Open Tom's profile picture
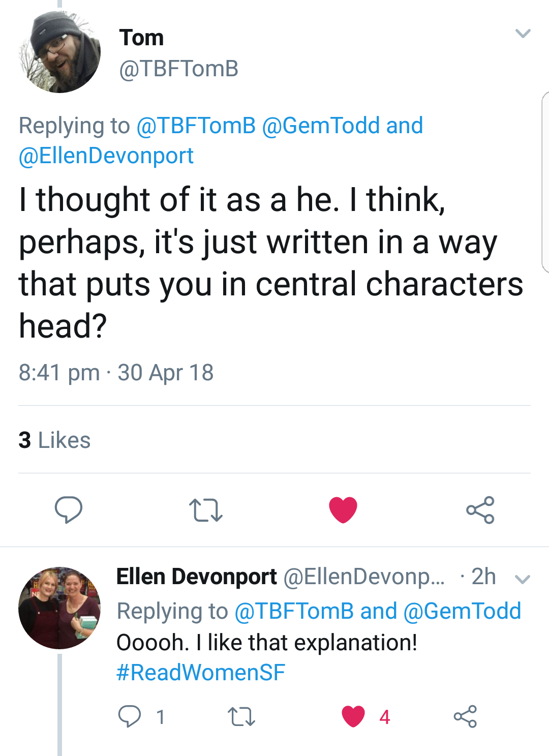Screen dimensions: 549x756 point(59,52)
